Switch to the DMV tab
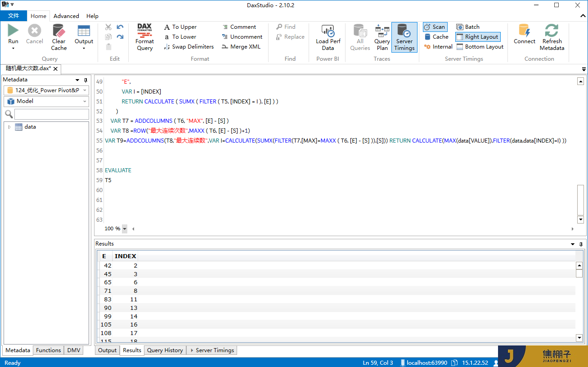This screenshot has height=367, width=588. (x=73, y=350)
